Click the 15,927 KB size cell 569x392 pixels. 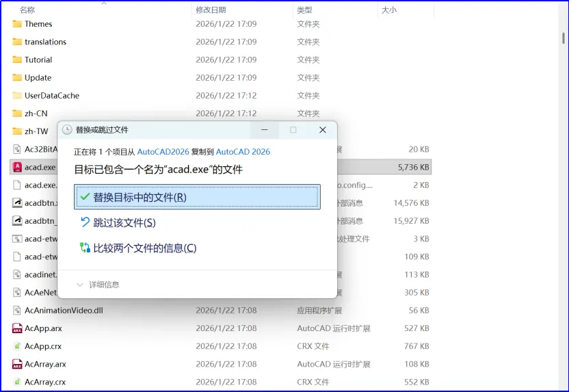[411, 221]
